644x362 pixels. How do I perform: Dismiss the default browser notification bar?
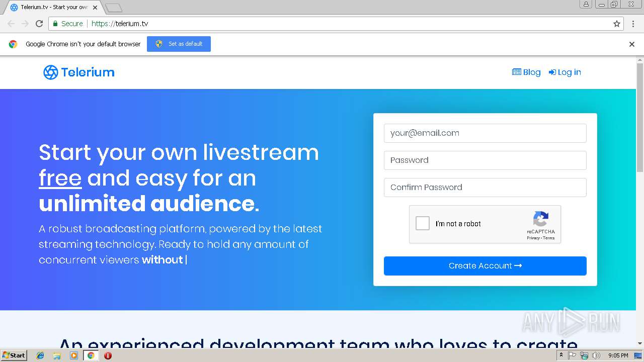click(632, 44)
